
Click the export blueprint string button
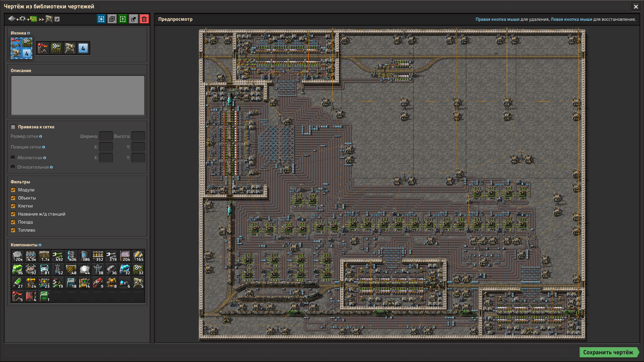point(133,19)
